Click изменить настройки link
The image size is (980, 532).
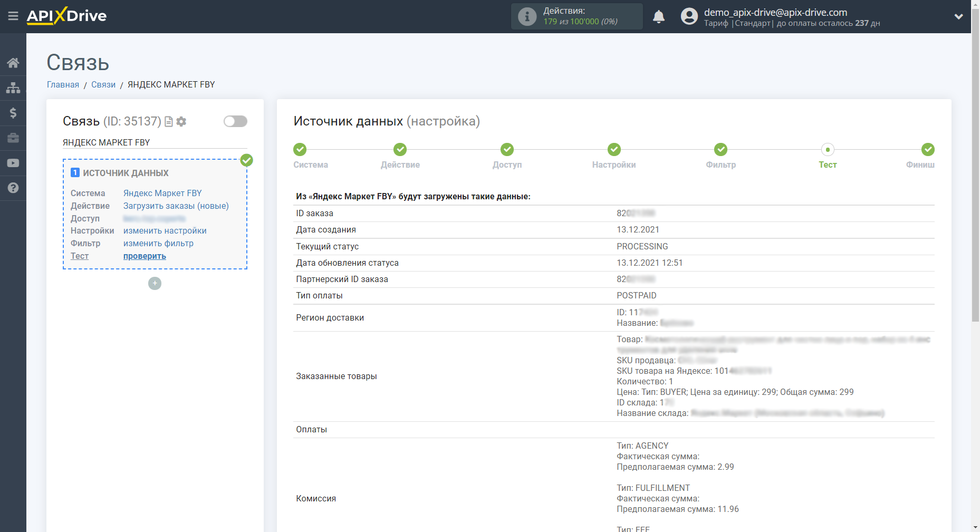[165, 230]
